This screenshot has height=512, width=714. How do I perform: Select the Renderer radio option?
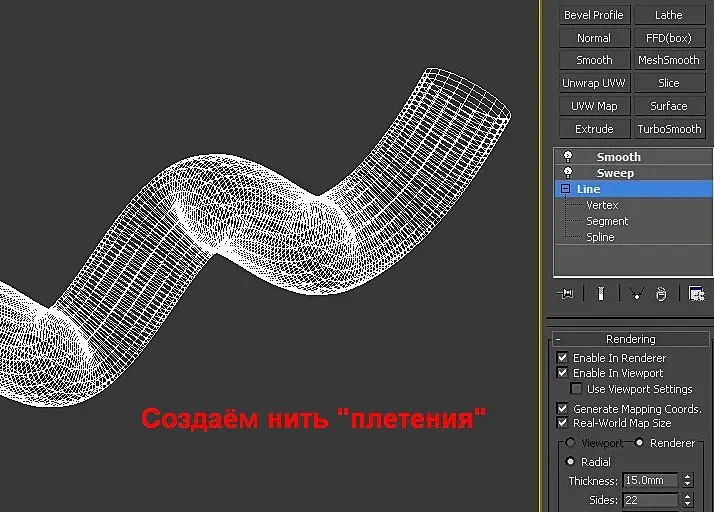pyautogui.click(x=639, y=442)
